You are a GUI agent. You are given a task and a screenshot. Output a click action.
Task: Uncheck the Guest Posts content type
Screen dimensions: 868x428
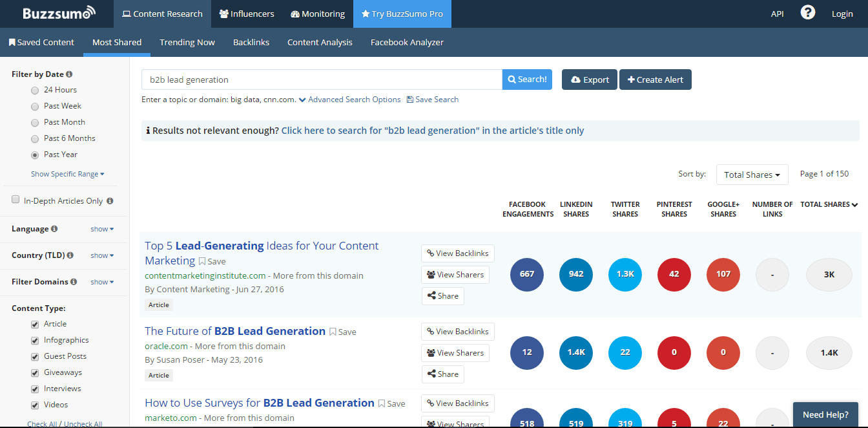[x=35, y=356]
